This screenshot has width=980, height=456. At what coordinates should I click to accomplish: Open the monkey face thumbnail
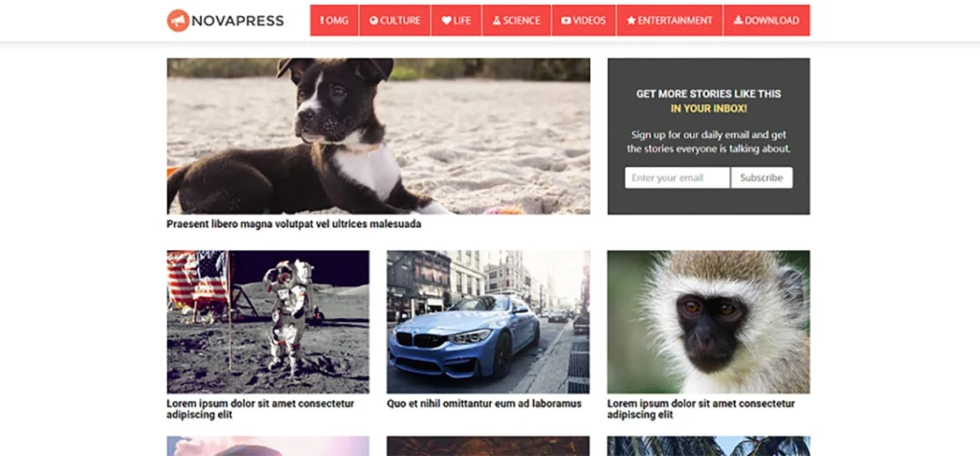point(709,322)
